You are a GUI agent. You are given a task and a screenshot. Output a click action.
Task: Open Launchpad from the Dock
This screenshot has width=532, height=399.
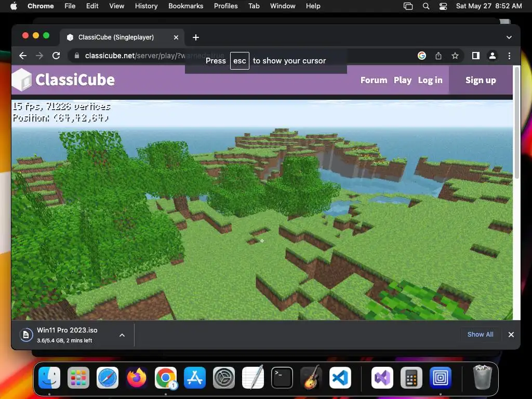click(x=78, y=378)
